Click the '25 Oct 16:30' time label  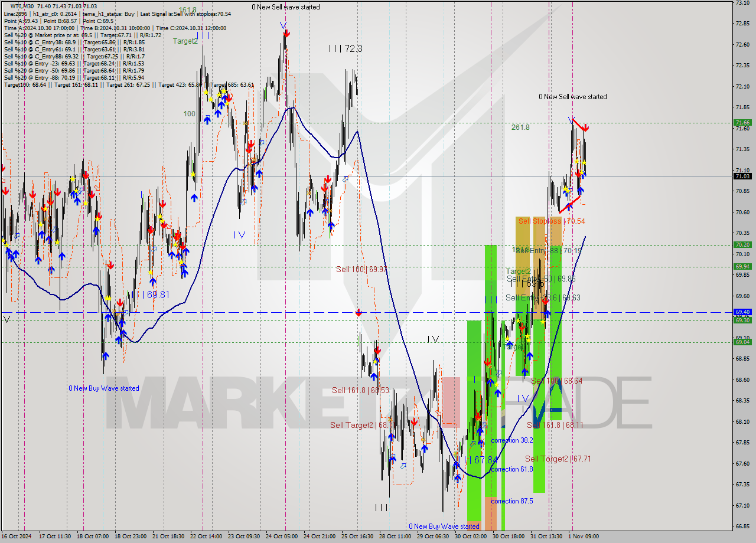[x=357, y=537]
